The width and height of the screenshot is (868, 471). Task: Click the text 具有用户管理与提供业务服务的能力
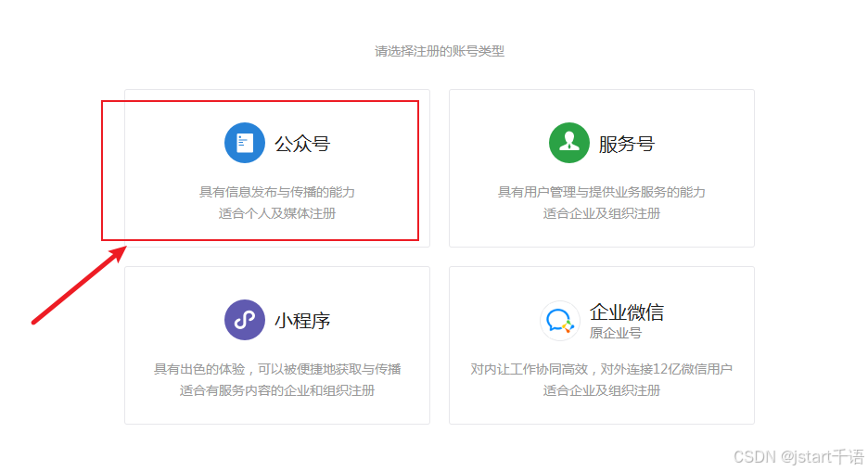point(602,192)
